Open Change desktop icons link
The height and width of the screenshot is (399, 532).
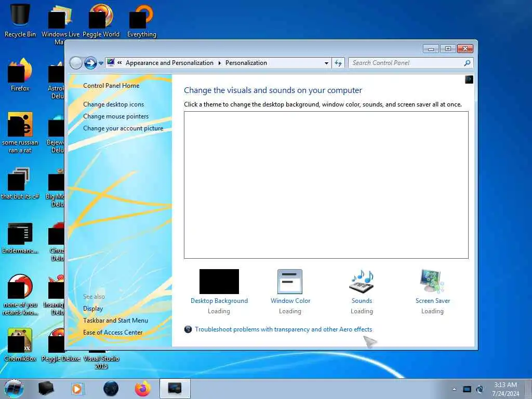pos(113,104)
